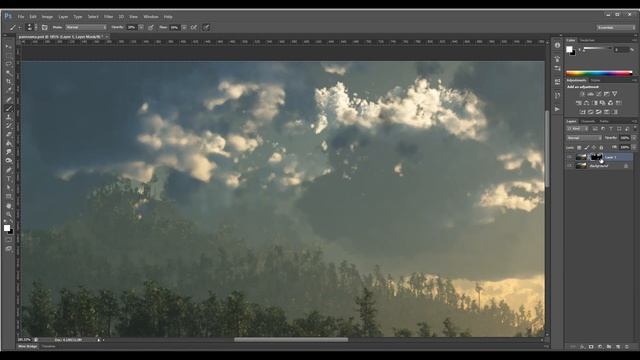The width and height of the screenshot is (640, 360).
Task: Select the Healing Brush tool
Action: tap(9, 100)
